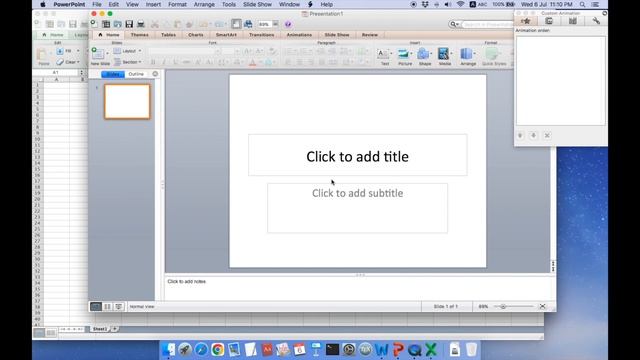Open Word from the dock
The width and height of the screenshot is (640, 360).
click(382, 349)
